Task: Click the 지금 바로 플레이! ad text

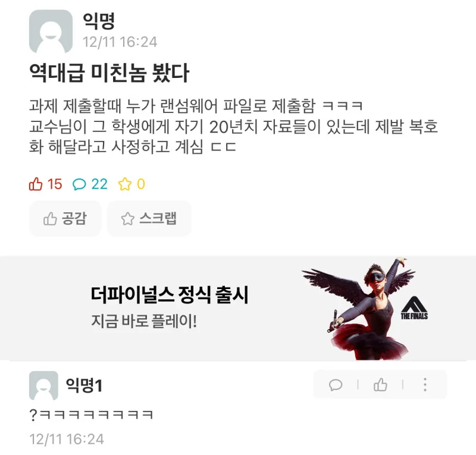Action: [144, 321]
